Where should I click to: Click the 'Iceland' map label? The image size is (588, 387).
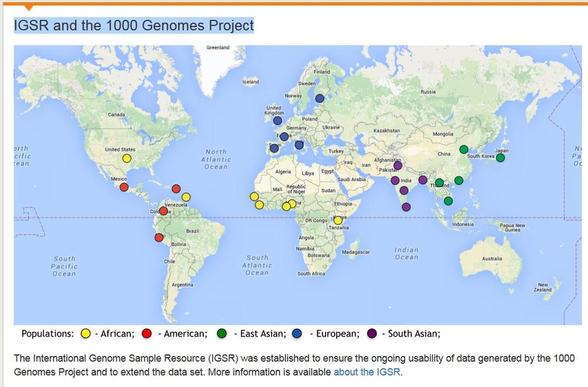click(x=251, y=82)
